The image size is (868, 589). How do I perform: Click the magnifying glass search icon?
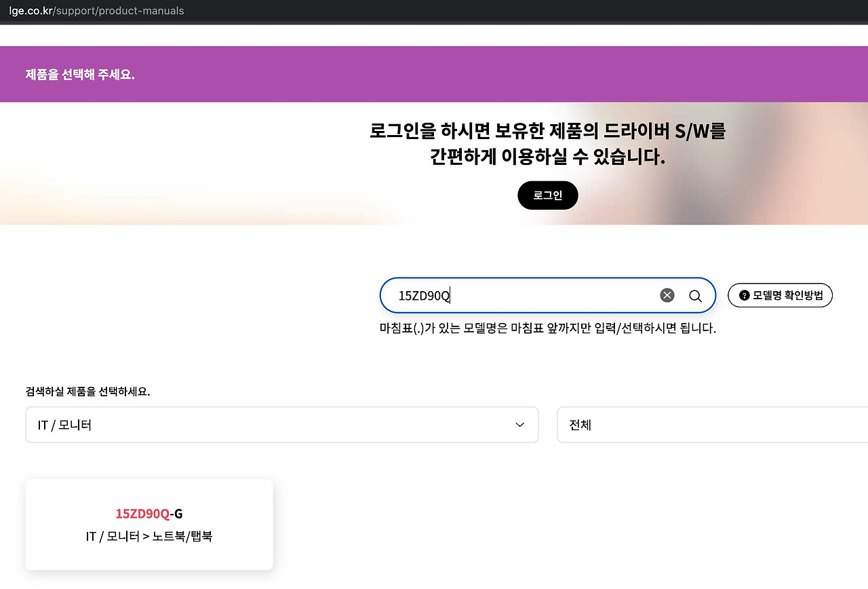point(694,295)
